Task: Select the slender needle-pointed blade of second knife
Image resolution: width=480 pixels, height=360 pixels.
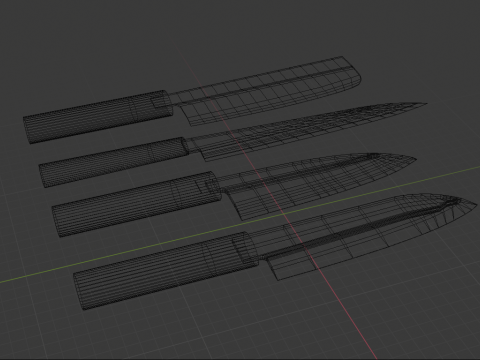Action: point(308,132)
